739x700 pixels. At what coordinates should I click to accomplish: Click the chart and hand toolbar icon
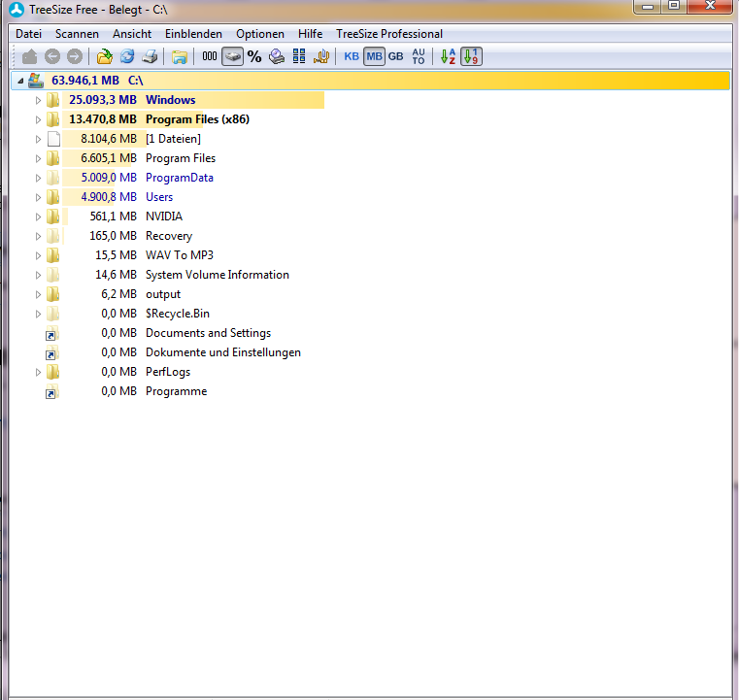tap(321, 56)
